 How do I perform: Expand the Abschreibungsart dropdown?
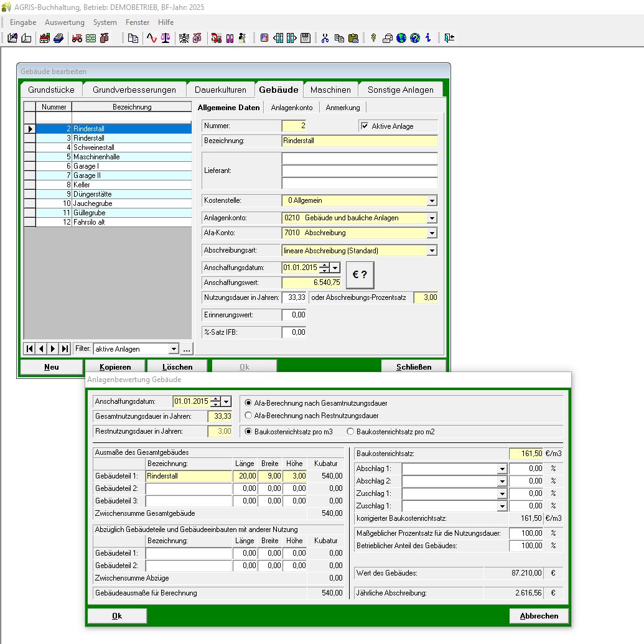coord(431,251)
